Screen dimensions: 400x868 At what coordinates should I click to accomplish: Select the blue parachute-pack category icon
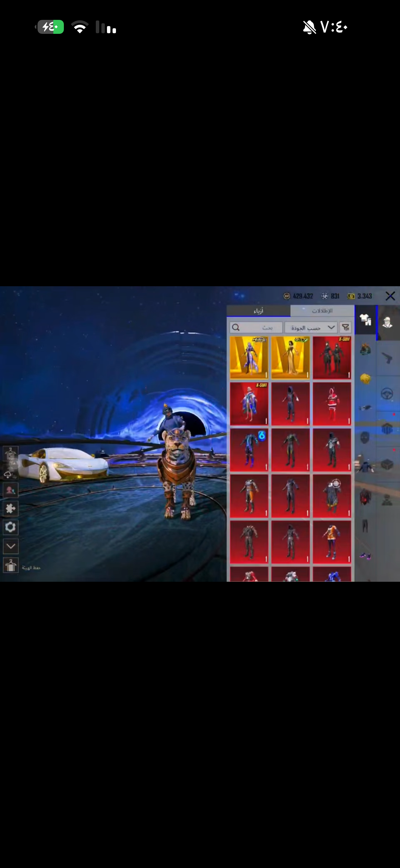click(387, 429)
